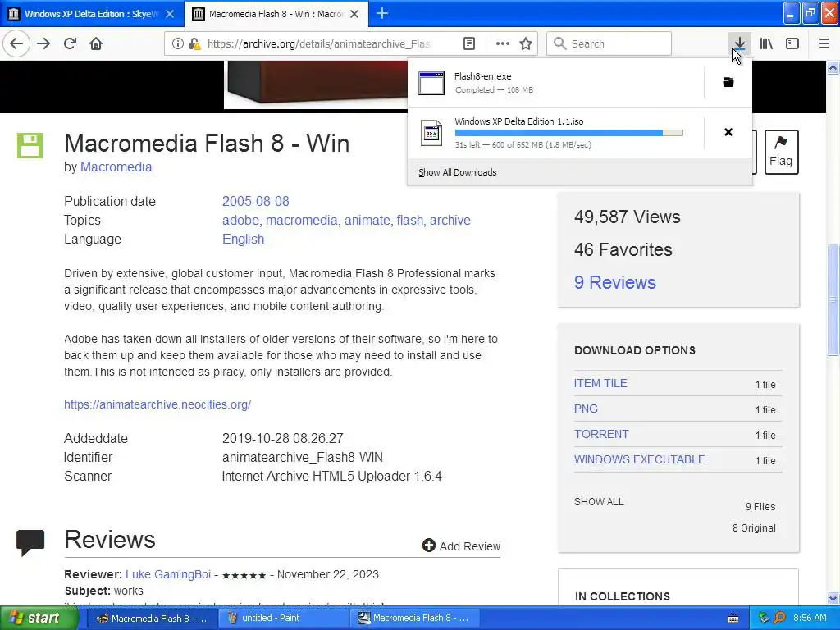This screenshot has height=630, width=840.
Task: Click the 8:56 AM system clock
Action: click(810, 619)
